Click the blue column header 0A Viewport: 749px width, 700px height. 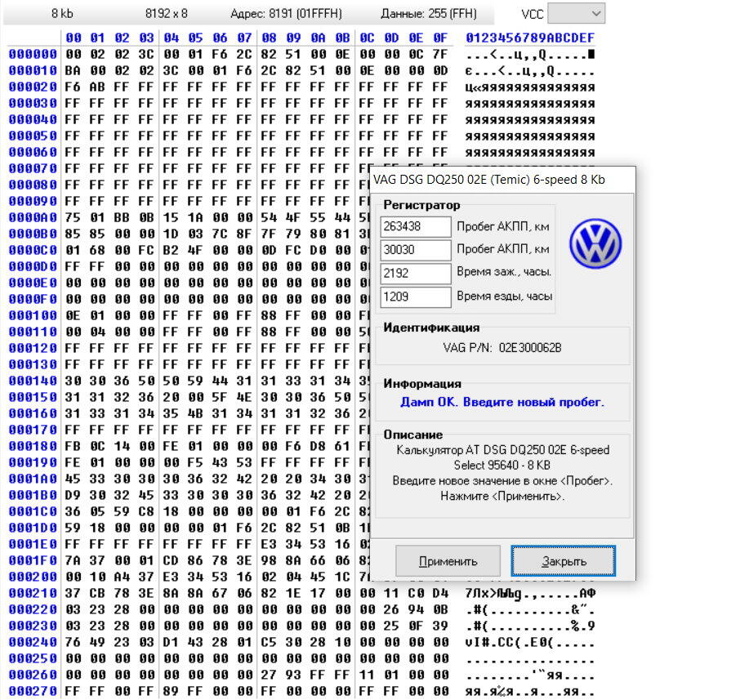pos(318,38)
